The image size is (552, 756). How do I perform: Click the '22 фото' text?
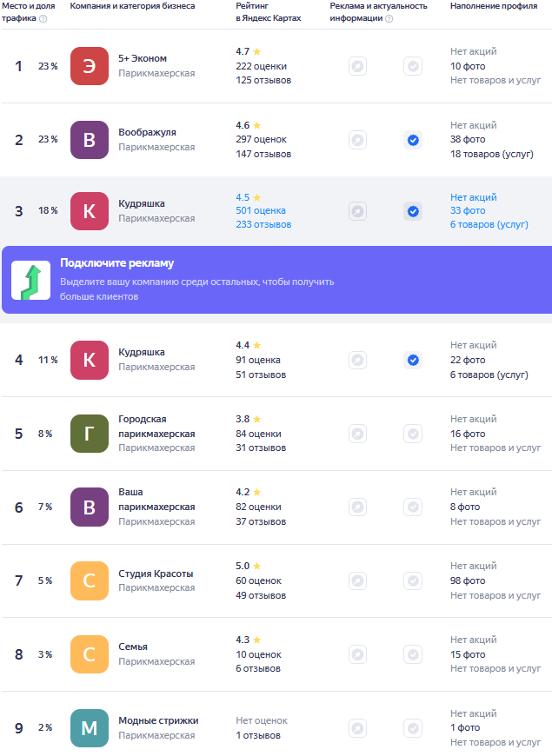pyautogui.click(x=468, y=360)
